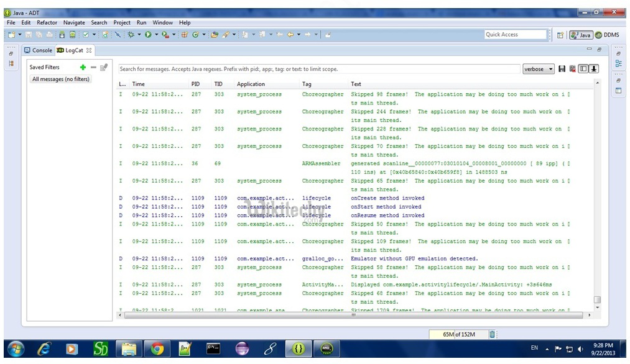Click the Open Perspective icon

coord(560,35)
